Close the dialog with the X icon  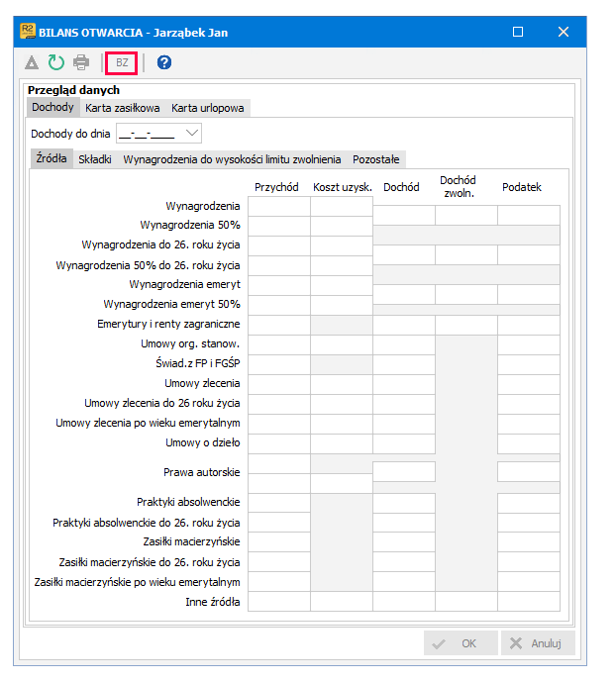564,32
